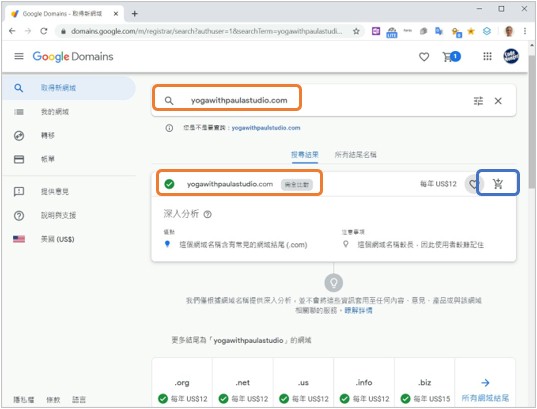This screenshot has width=537, height=409.
Task: Open a new browser tab
Action: tap(135, 14)
